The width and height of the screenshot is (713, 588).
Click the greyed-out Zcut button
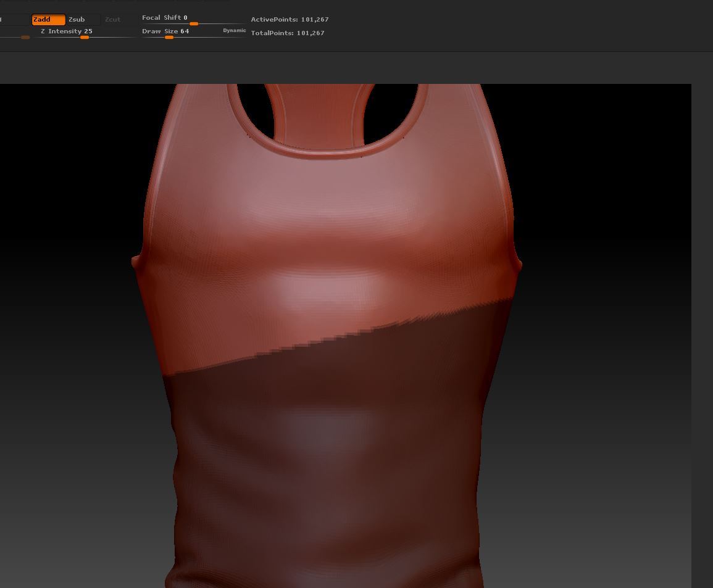pos(112,20)
